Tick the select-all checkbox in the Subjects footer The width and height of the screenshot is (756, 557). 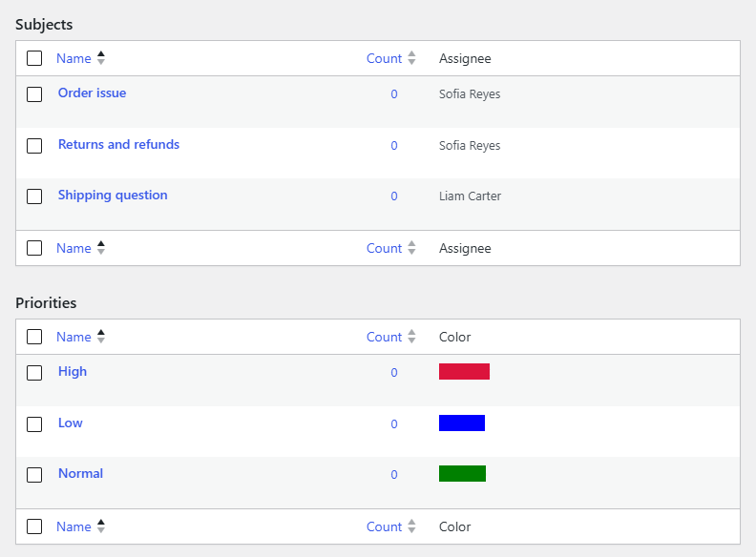[34, 248]
